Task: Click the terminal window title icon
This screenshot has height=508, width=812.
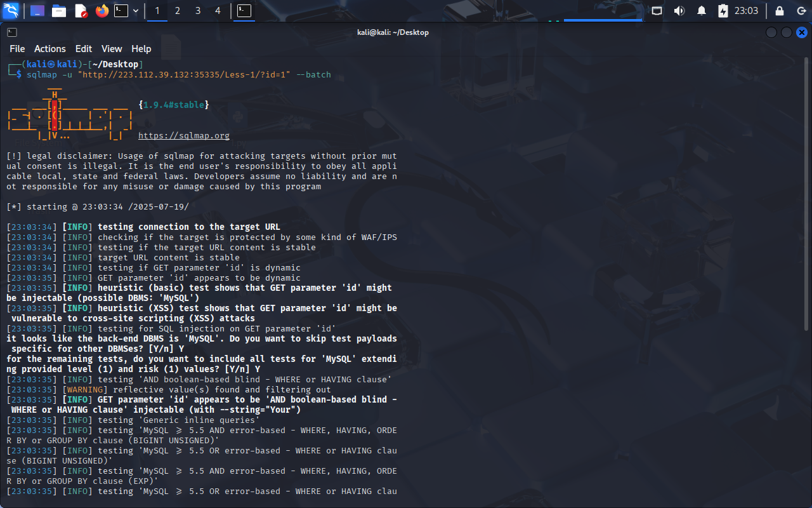Action: tap(12, 32)
